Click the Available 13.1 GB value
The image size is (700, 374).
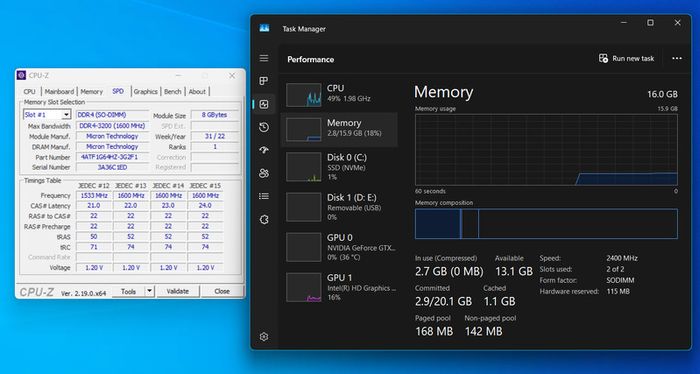[x=514, y=271]
